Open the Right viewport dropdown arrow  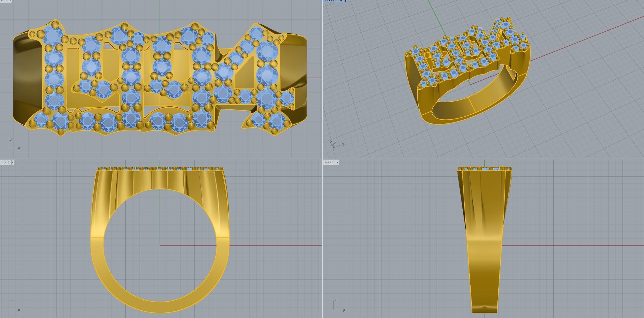(x=337, y=162)
